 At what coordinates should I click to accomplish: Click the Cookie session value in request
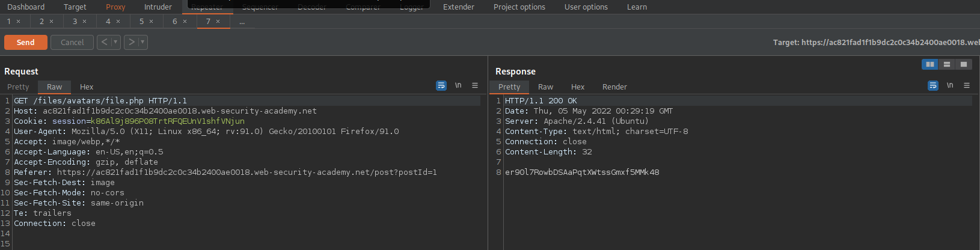168,121
